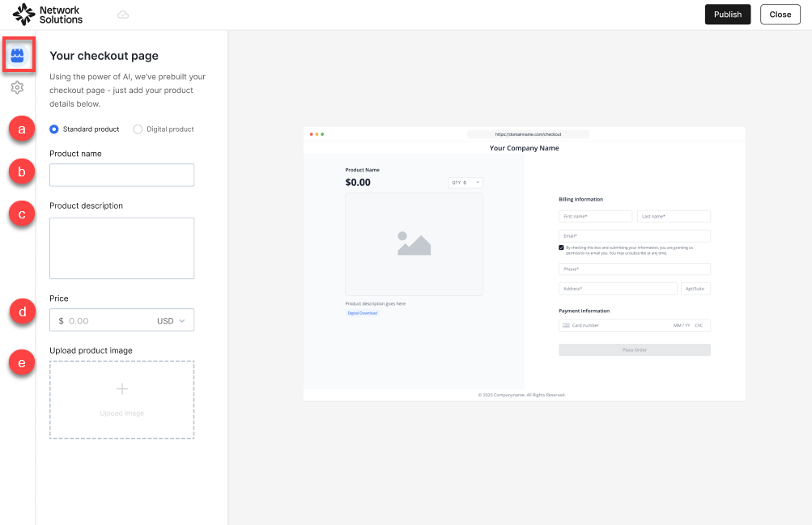Click the Product name input field
This screenshot has width=812, height=525.
click(x=121, y=175)
